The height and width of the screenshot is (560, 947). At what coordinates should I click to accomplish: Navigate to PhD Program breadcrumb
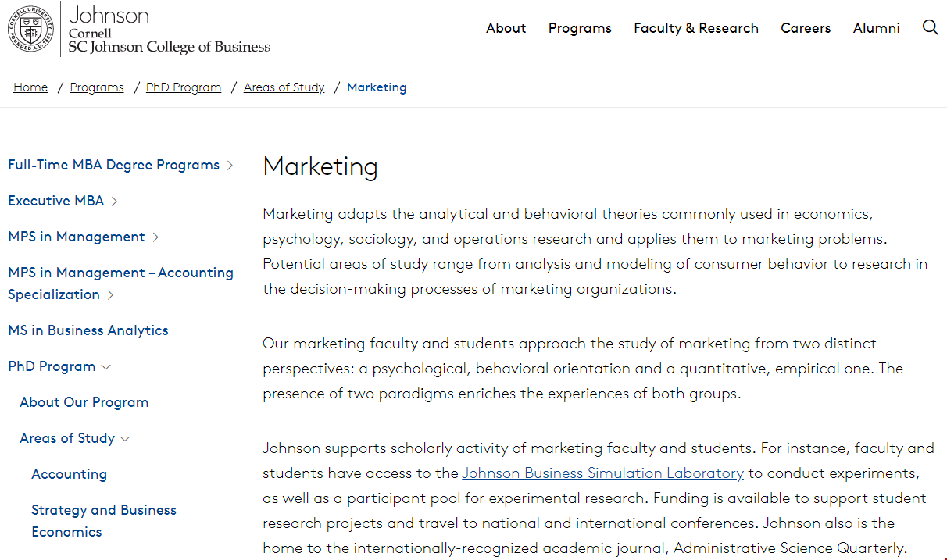pos(184,87)
